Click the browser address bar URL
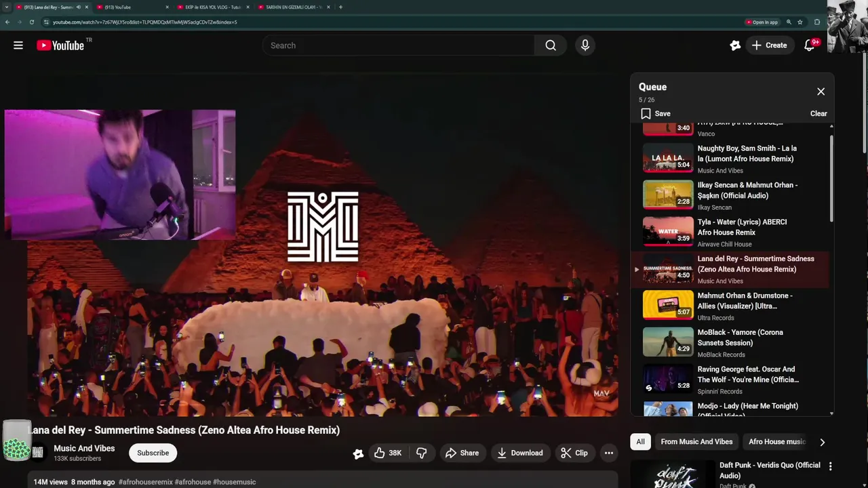Image resolution: width=868 pixels, height=488 pixels. (x=145, y=22)
